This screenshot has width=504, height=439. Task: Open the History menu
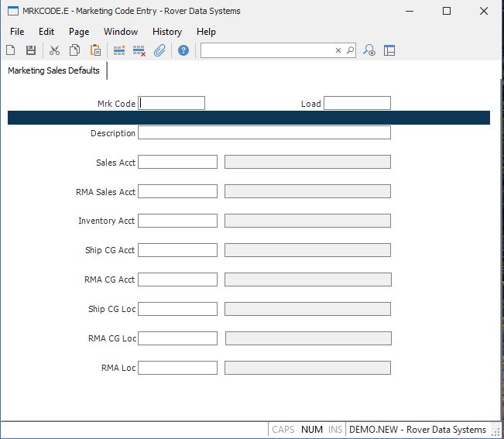tap(167, 32)
